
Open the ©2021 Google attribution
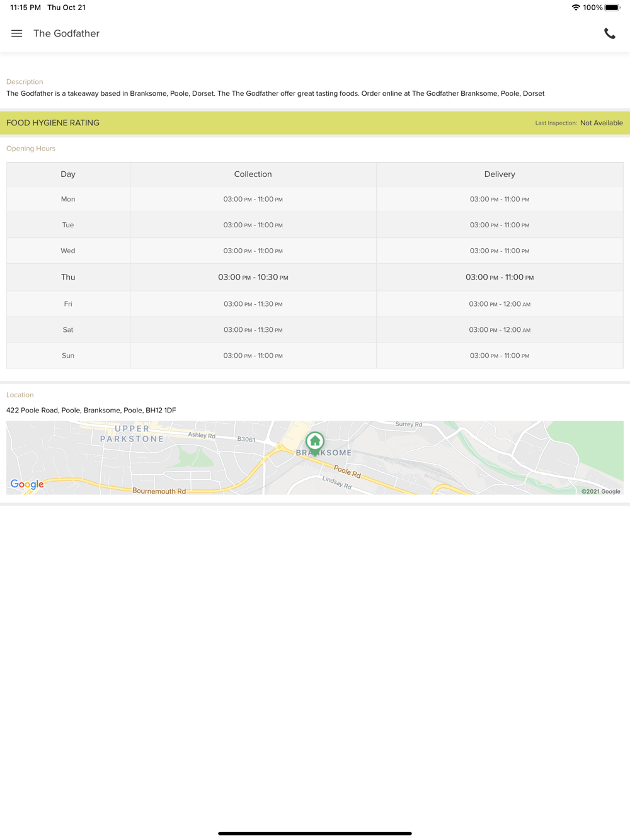pyautogui.click(x=601, y=491)
